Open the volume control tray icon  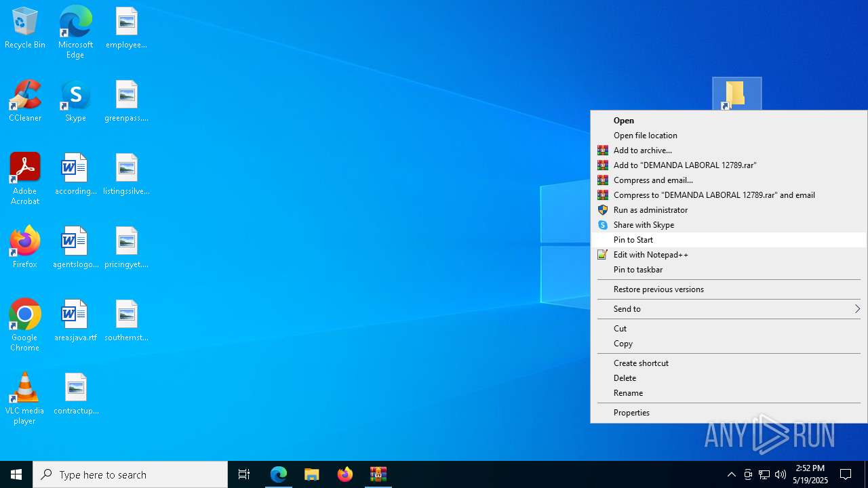pyautogui.click(x=781, y=474)
